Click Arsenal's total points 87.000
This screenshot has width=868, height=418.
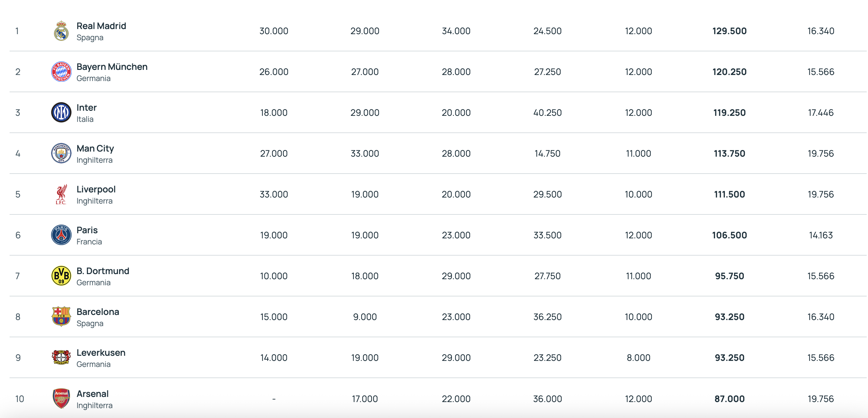729,399
